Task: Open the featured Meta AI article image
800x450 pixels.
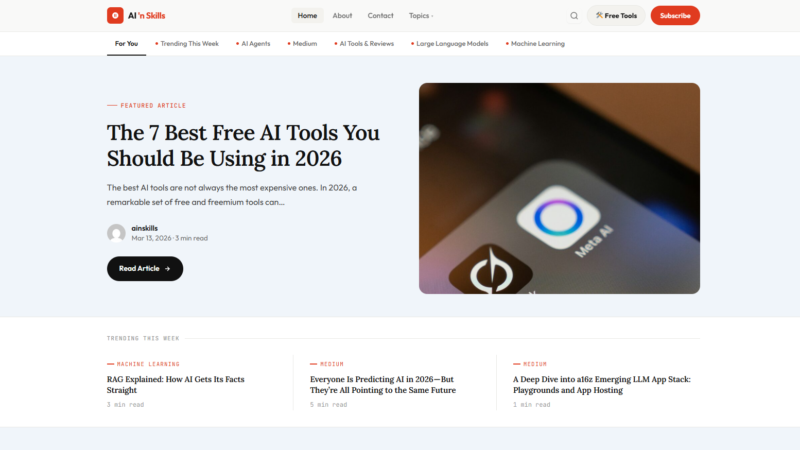Action: coord(559,188)
